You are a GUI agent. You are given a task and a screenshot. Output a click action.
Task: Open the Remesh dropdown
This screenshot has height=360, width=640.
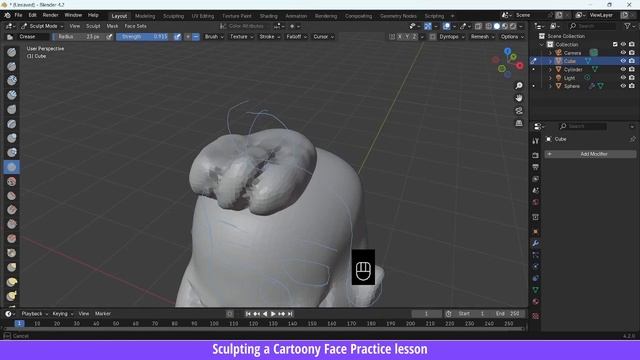pyautogui.click(x=482, y=37)
